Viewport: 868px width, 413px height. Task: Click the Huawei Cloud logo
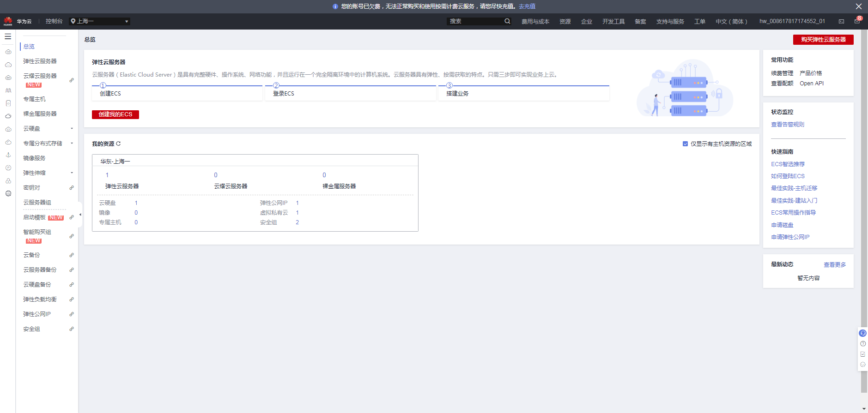coord(8,21)
